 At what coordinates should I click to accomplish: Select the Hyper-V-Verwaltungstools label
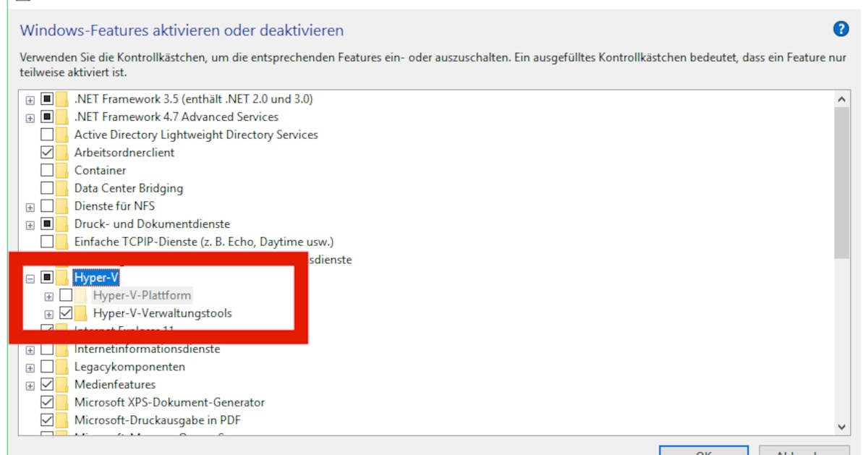point(163,313)
